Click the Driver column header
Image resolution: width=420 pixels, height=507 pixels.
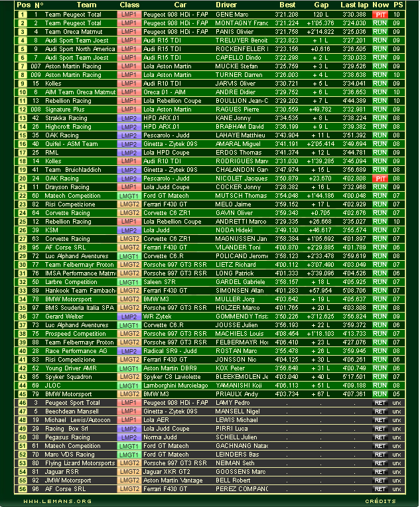coord(226,5)
